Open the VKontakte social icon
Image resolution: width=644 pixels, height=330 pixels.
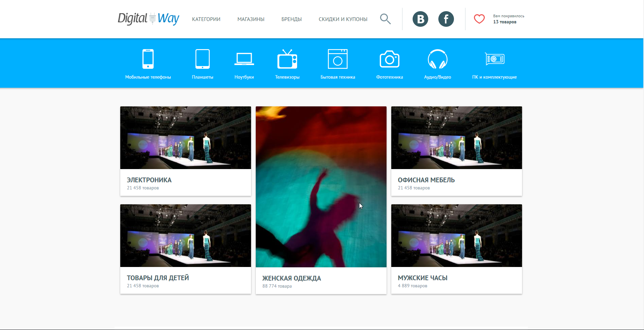point(420,19)
